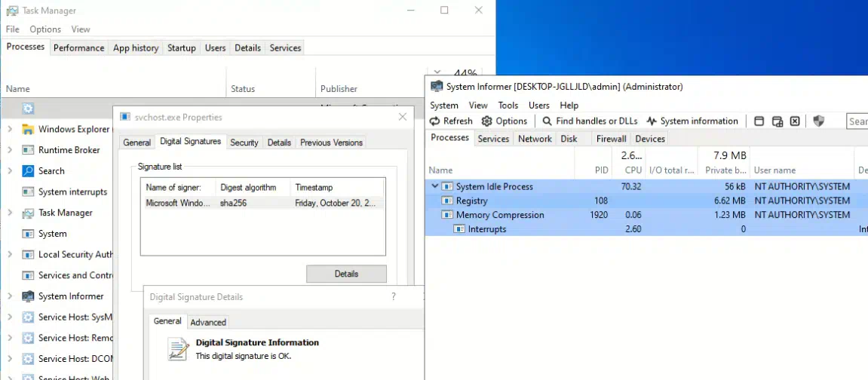Image resolution: width=868 pixels, height=380 pixels.
Task: Open Security tab in svchost.exe Properties
Action: 244,142
